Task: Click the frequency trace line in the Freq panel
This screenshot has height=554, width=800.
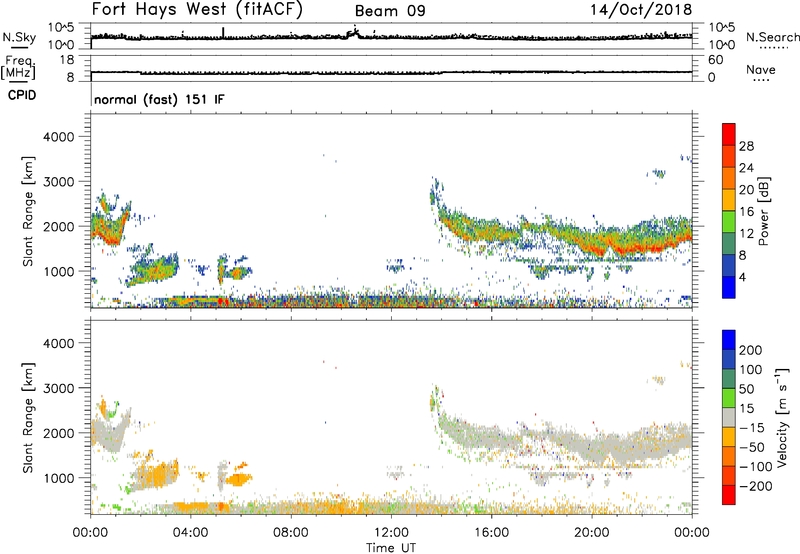Action: (x=391, y=72)
